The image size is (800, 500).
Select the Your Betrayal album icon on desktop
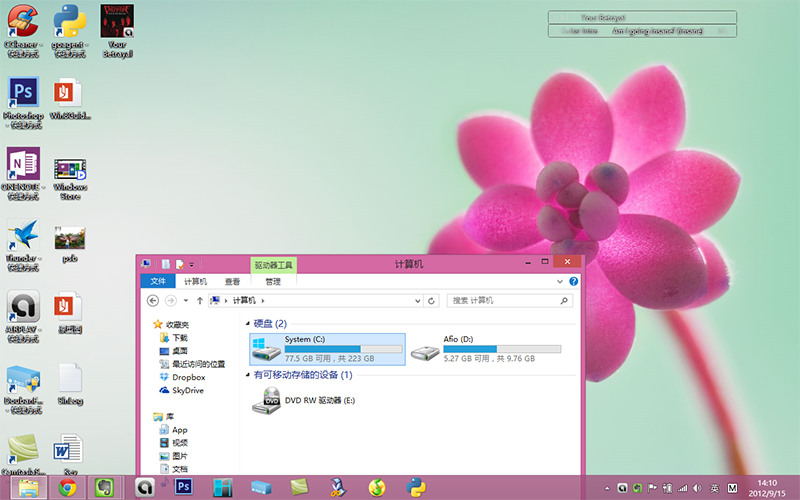point(117,31)
